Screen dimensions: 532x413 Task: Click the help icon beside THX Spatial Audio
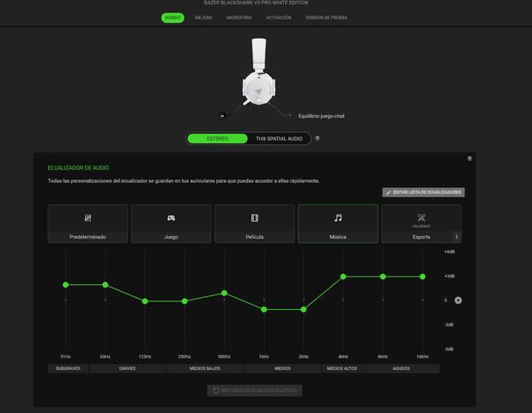tap(317, 138)
